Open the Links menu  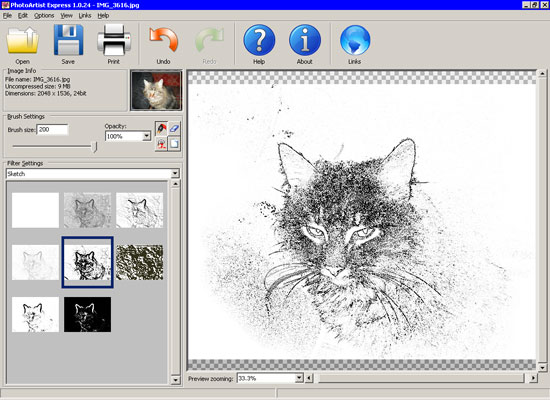click(x=85, y=15)
